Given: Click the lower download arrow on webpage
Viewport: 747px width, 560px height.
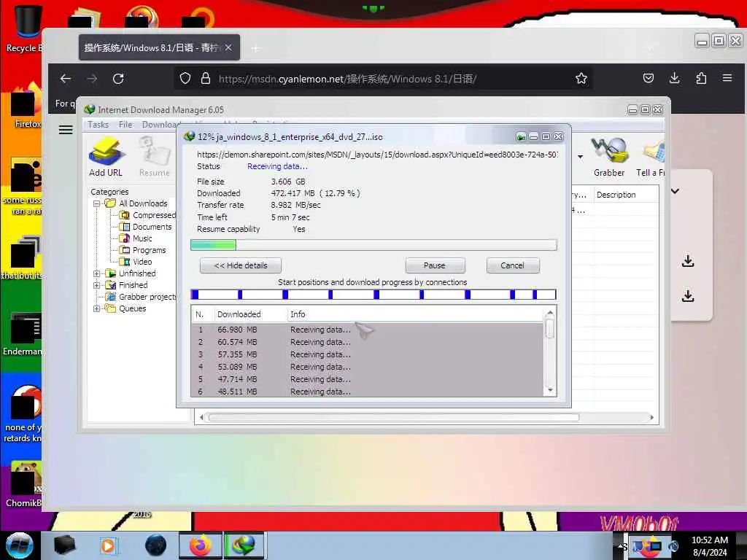Looking at the screenshot, I should tap(688, 296).
